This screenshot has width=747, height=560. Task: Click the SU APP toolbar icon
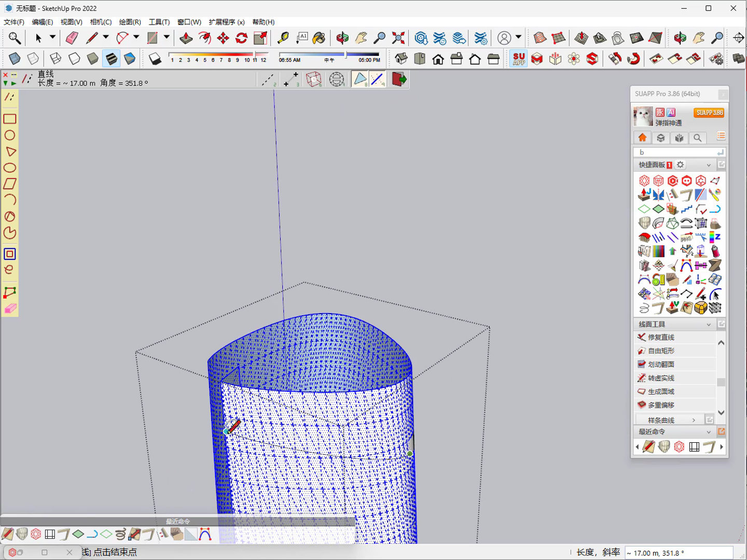click(519, 59)
